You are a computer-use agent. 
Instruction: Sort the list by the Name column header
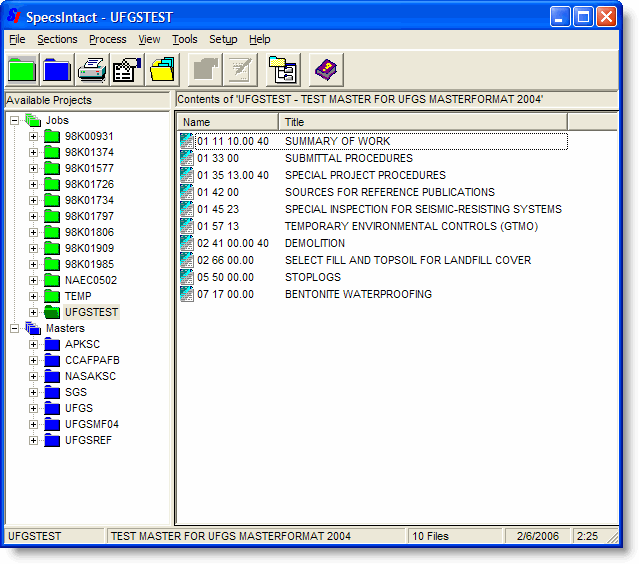point(227,122)
